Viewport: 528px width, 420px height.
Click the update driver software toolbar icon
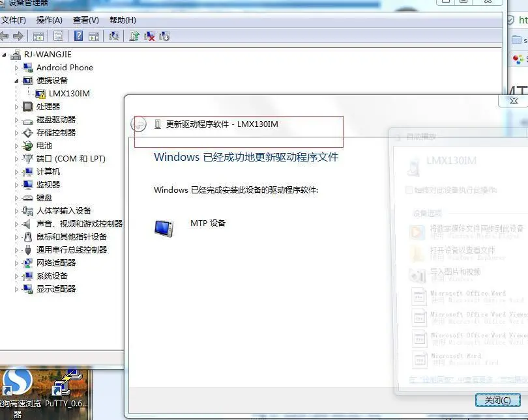click(134, 36)
